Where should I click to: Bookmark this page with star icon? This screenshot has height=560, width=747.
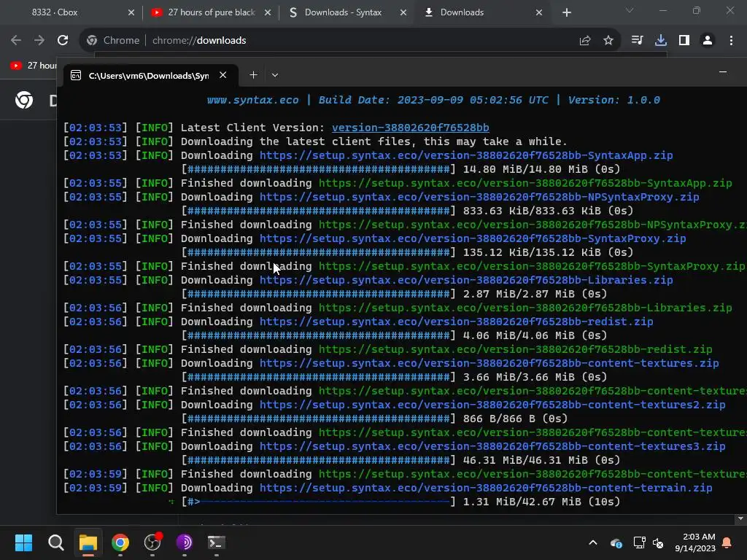[608, 41]
